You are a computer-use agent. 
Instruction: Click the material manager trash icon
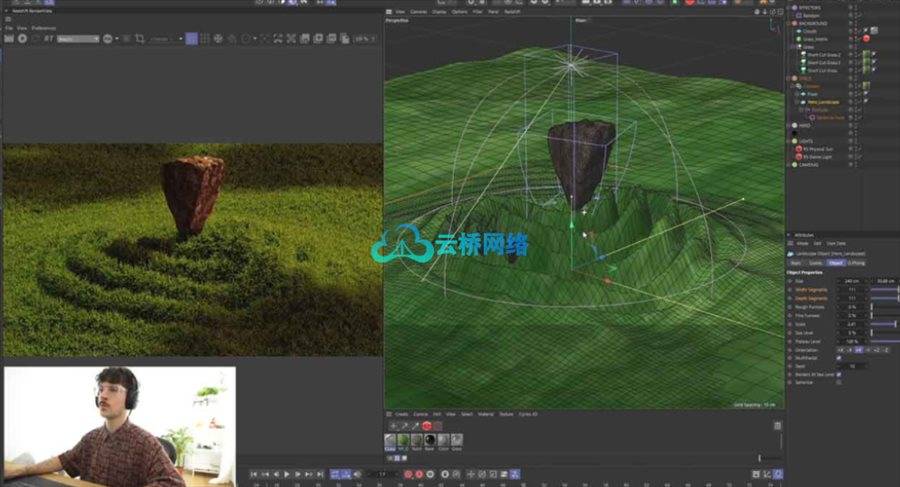click(777, 425)
